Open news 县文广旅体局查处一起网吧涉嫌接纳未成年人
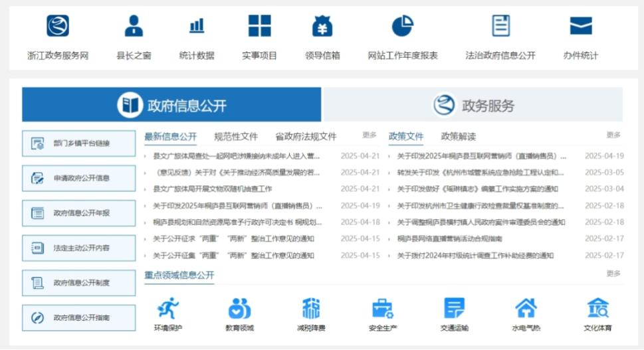 click(x=236, y=156)
